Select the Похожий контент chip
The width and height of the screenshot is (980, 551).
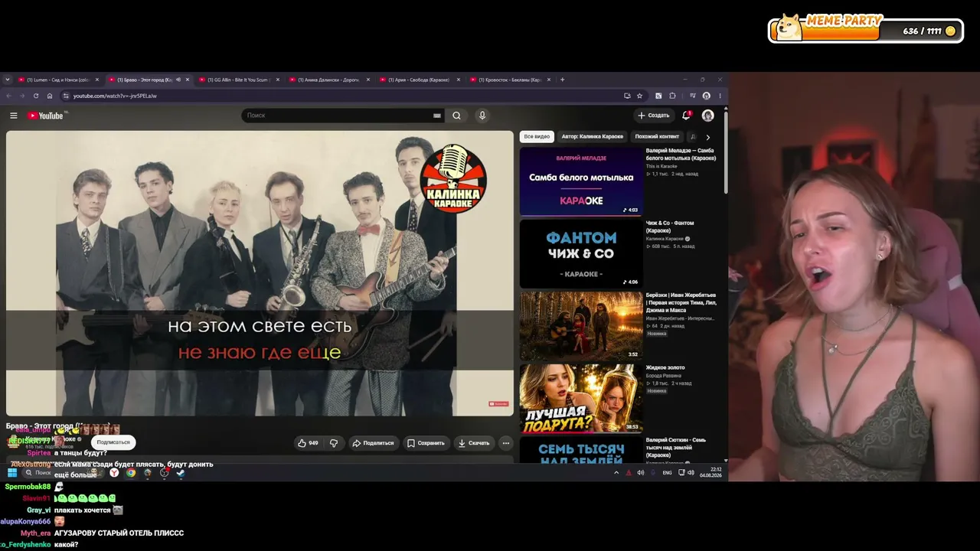(x=657, y=136)
